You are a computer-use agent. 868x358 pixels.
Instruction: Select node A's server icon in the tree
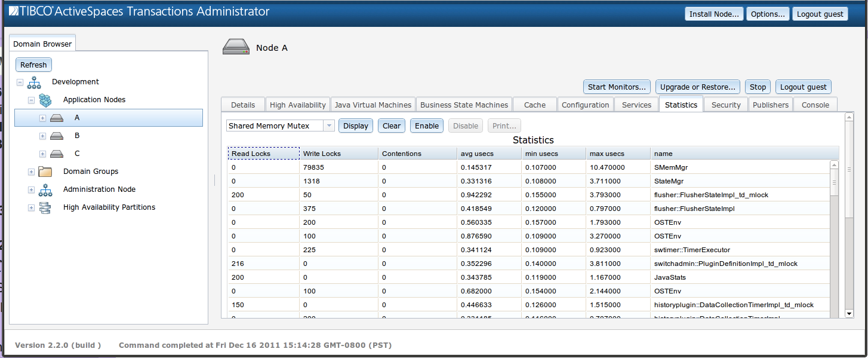click(x=57, y=117)
